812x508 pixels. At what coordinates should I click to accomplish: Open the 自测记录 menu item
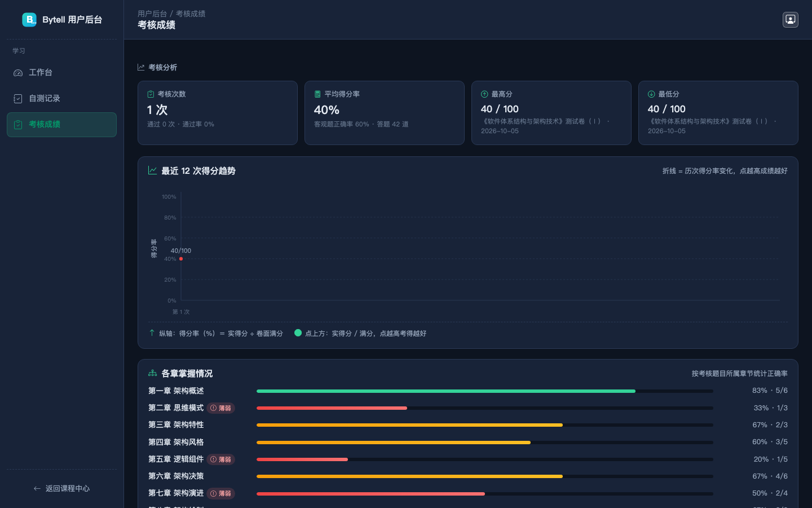point(61,99)
